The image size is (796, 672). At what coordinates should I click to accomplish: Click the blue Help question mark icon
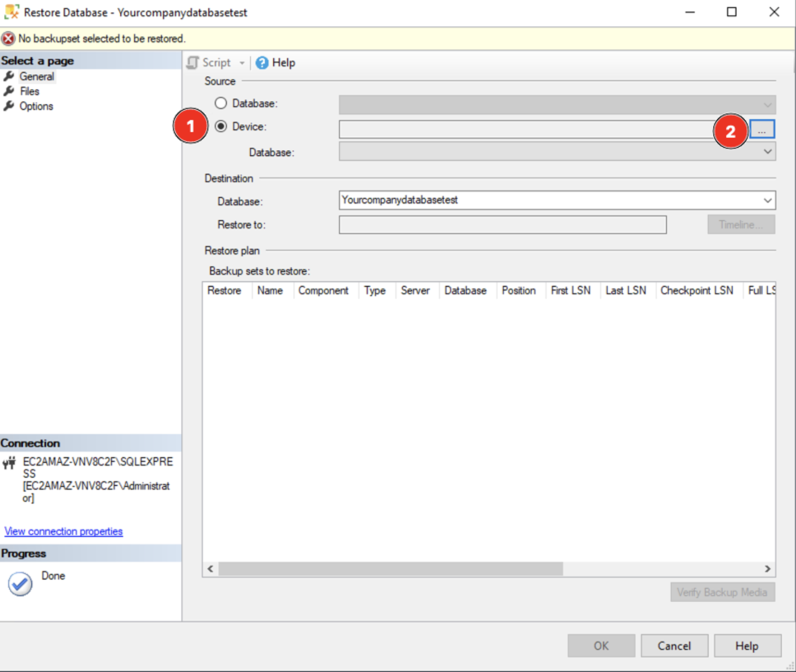(262, 63)
